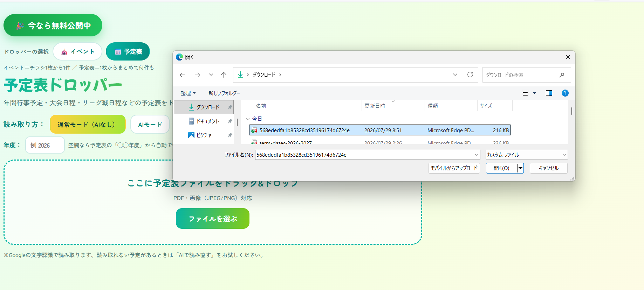Click the Edge icon in dialog title
This screenshot has height=290, width=644.
[179, 57]
